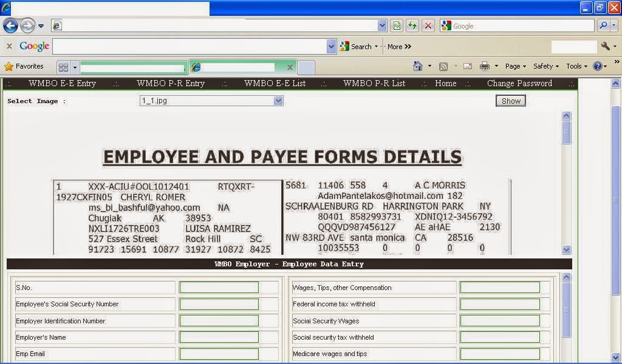
Task: Open recent pages dropdown beside Forward button
Action: click(x=41, y=26)
